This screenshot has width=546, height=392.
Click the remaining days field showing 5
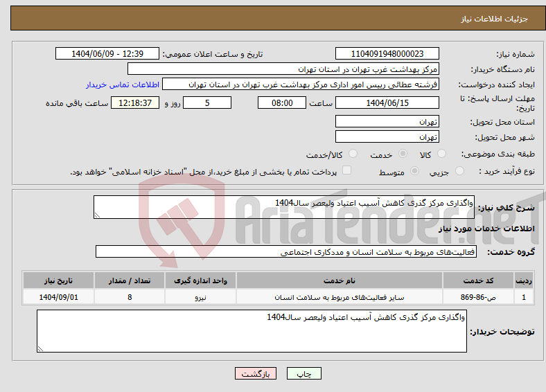(207, 103)
